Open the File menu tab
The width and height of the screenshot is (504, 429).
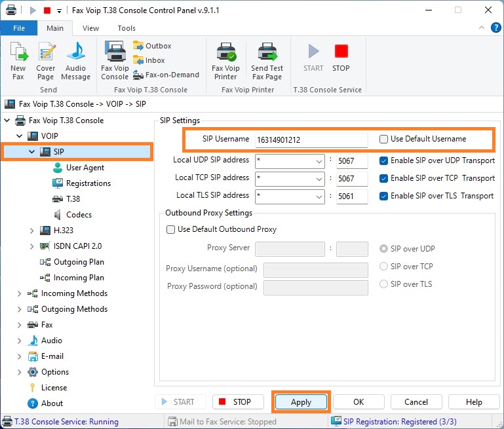[x=19, y=28]
